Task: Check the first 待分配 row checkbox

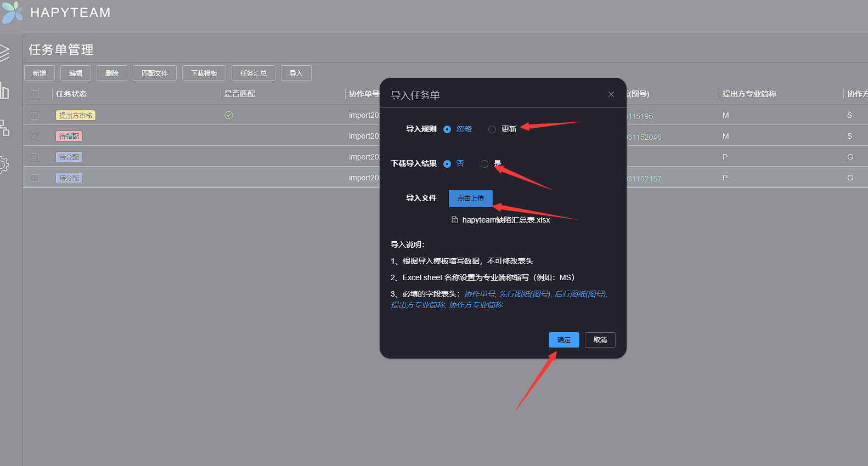Action: point(35,157)
